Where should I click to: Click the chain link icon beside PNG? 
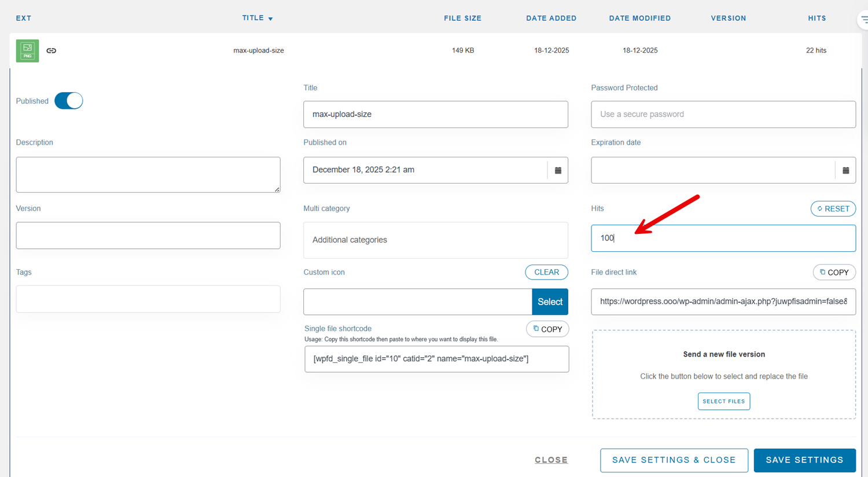click(52, 51)
